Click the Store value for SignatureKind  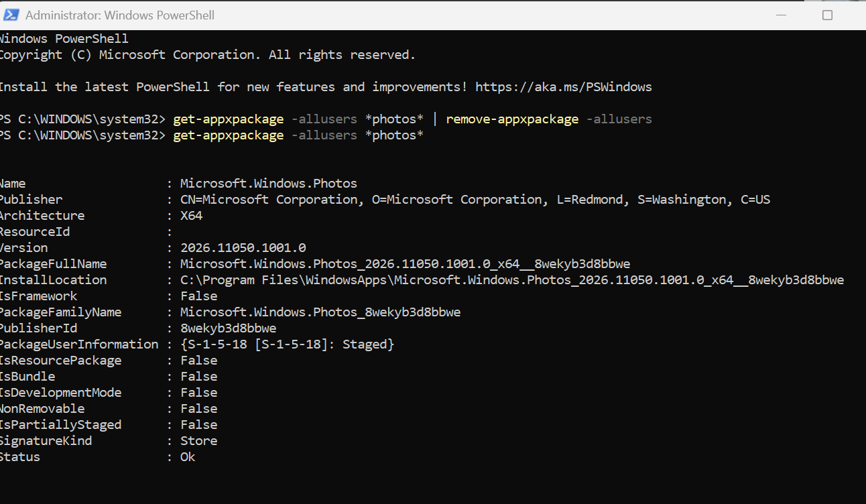(x=198, y=441)
